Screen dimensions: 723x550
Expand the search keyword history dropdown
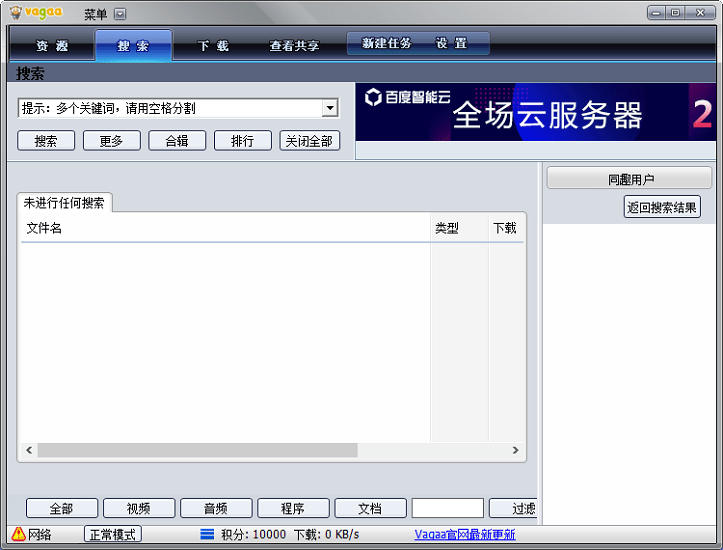tap(330, 108)
